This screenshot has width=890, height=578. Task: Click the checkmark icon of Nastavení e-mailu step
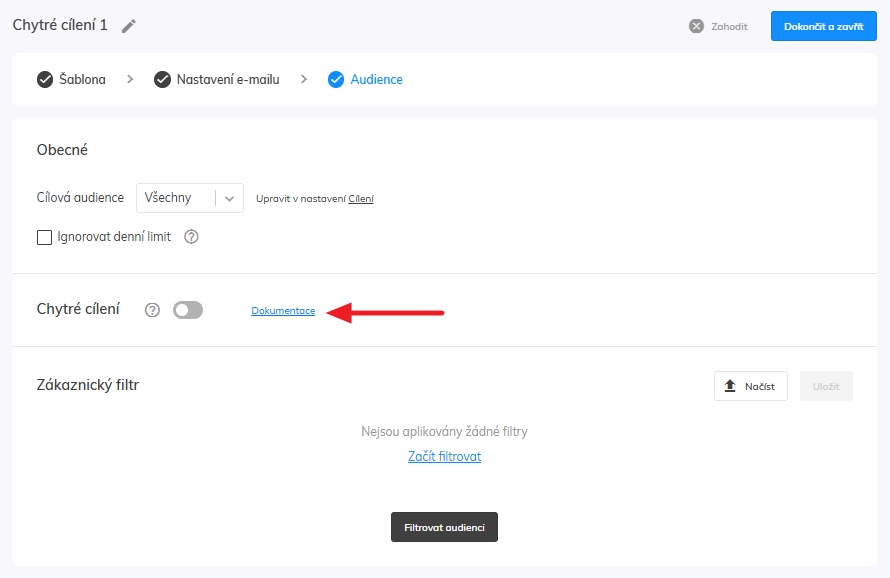pos(162,79)
